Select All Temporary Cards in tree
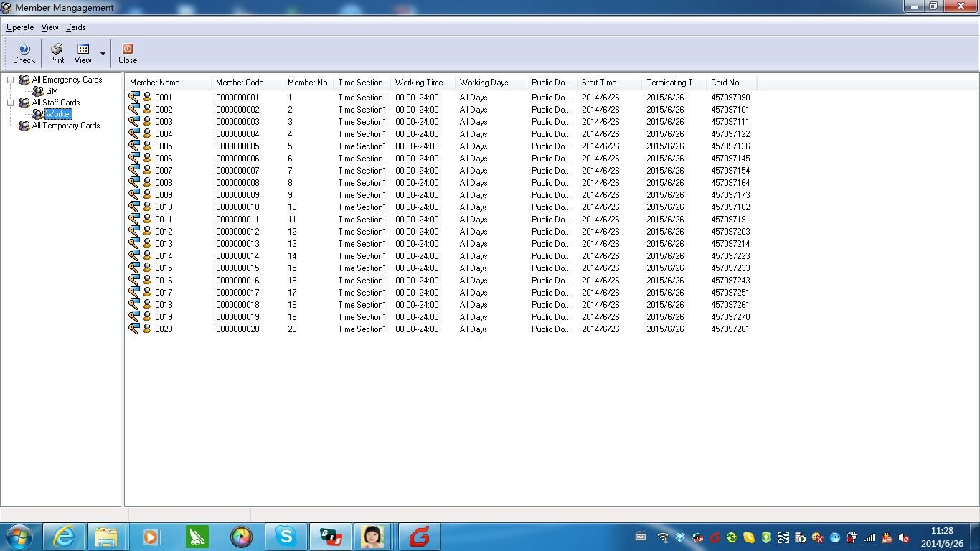 pos(65,126)
